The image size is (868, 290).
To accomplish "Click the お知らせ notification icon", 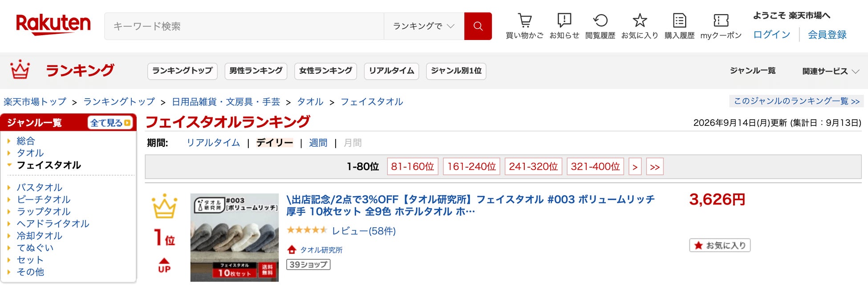I will coord(564,20).
